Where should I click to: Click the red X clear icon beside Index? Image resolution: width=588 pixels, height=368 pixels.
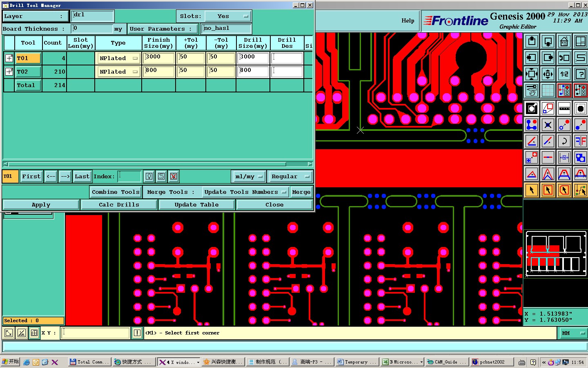(x=174, y=176)
